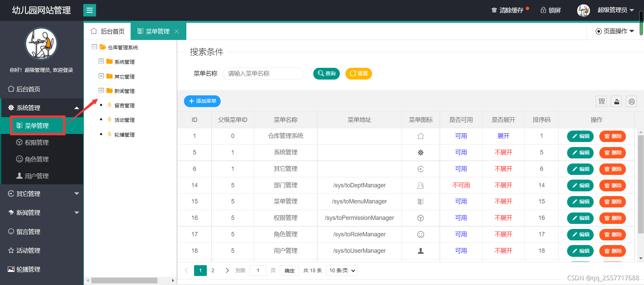Click the table export icon
This screenshot has width=644, height=285.
[617, 101]
